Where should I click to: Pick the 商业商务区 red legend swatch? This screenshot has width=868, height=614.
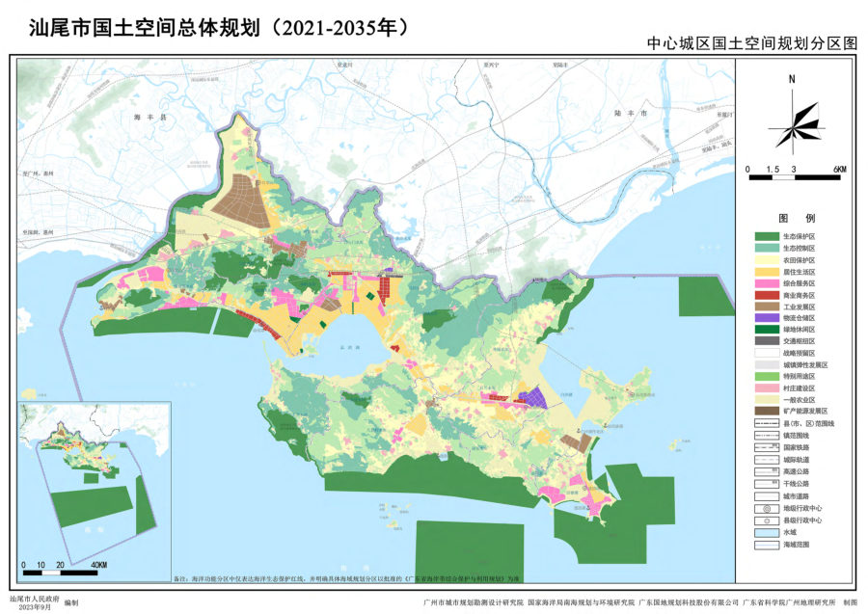point(766,295)
